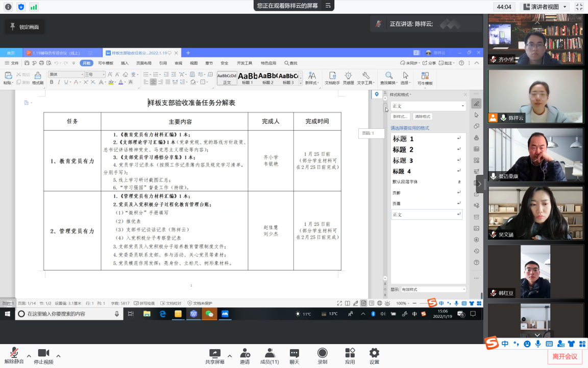This screenshot has width=588, height=368.
Task: Open Invite (邀请) participants
Action: click(245, 356)
